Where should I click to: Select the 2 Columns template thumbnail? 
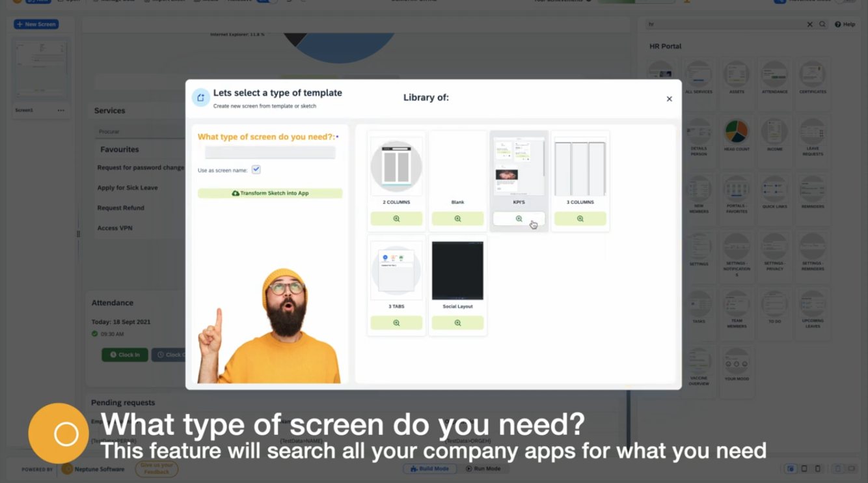tap(396, 167)
